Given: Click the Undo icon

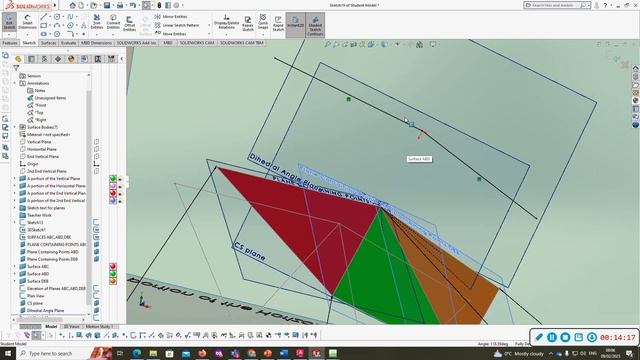Looking at the screenshot, I should coord(133,5).
